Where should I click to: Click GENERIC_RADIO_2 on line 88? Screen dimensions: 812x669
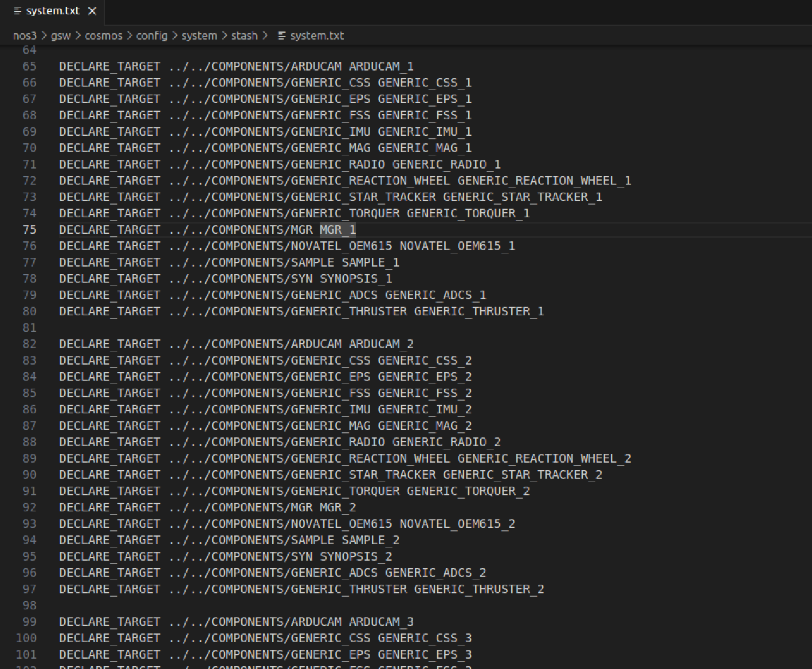pyautogui.click(x=446, y=442)
